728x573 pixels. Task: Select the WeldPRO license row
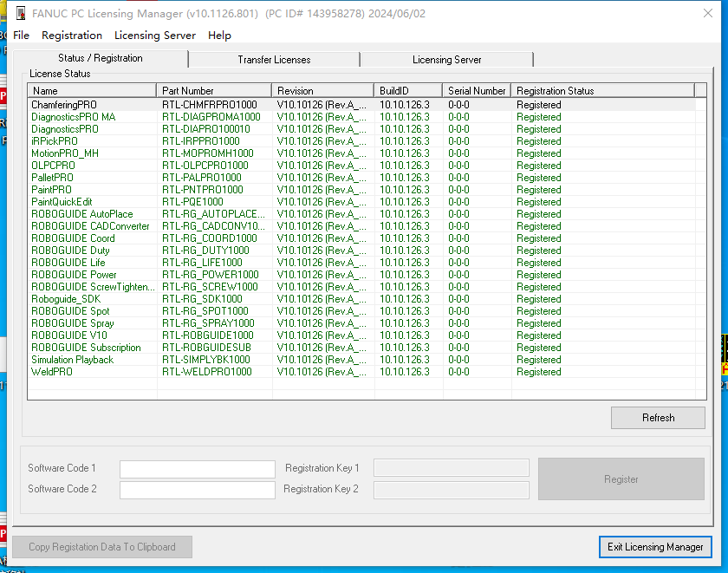tap(52, 372)
